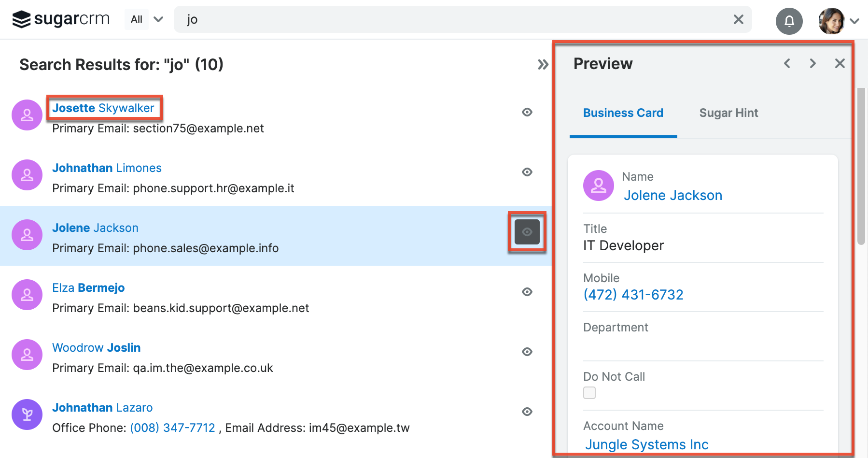Select the Business Card tab
This screenshot has height=458, width=868.
[x=623, y=113]
